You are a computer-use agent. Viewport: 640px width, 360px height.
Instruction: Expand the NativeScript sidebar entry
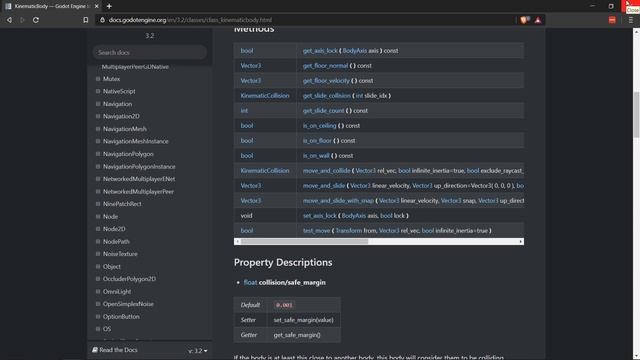(x=98, y=91)
